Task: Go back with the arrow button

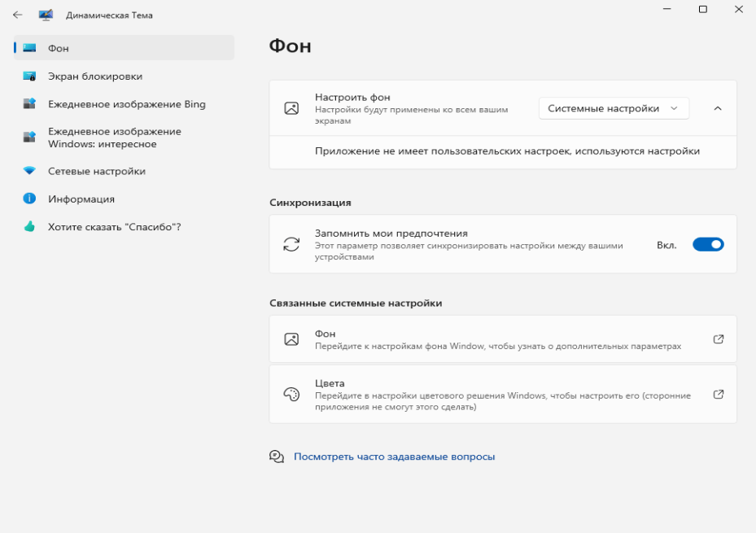Action: tap(18, 15)
